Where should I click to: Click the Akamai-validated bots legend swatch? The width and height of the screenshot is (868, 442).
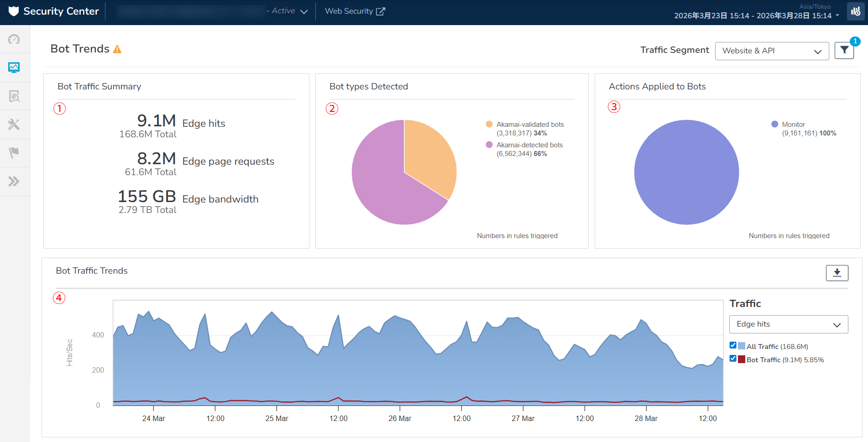tap(489, 124)
